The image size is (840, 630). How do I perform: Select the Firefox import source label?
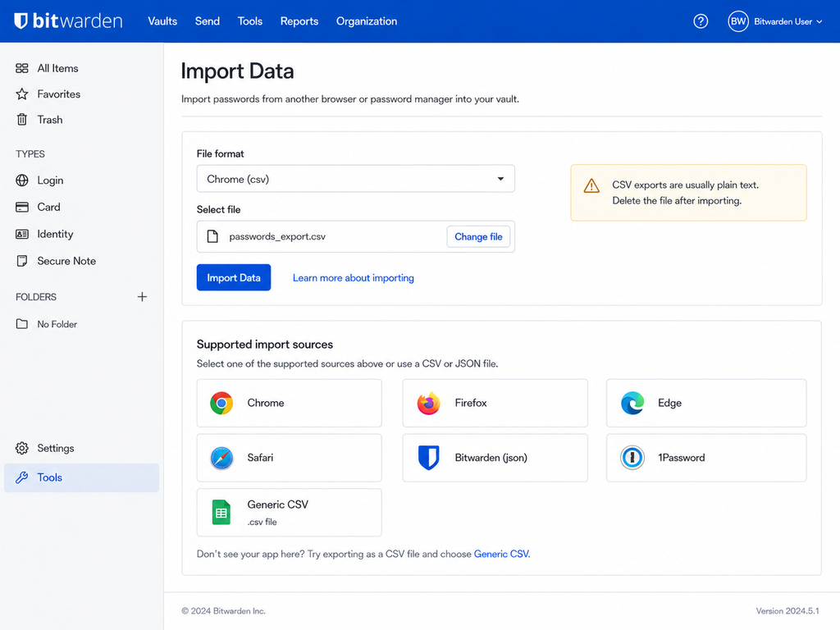[471, 403]
